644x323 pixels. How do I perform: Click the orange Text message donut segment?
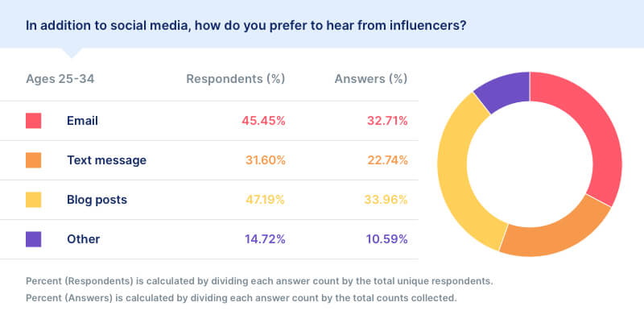555,234
